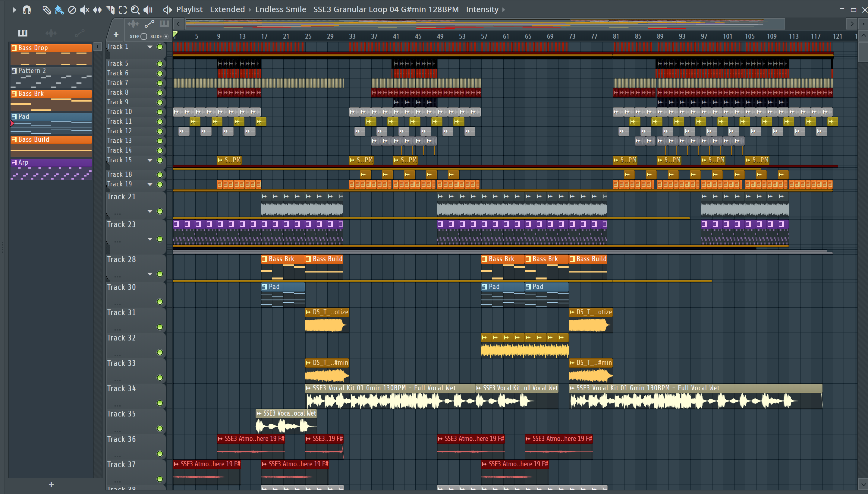The image size is (868, 494).
Task: Show pattern clips with the piano icon in picker
Action: [x=23, y=33]
